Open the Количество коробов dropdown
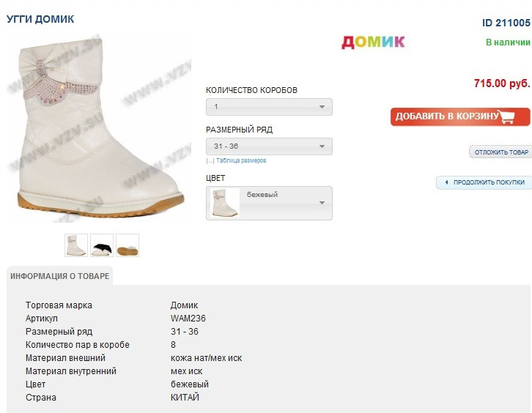 269,107
